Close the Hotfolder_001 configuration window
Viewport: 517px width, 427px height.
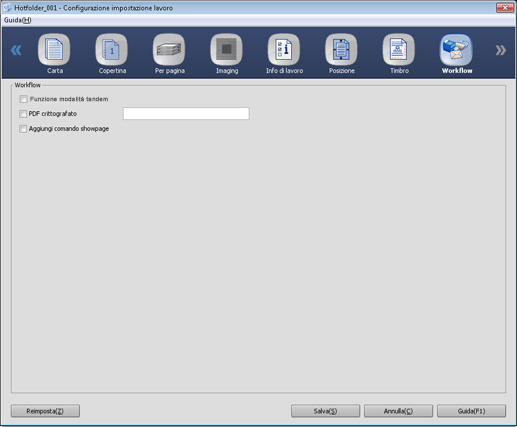(x=505, y=8)
